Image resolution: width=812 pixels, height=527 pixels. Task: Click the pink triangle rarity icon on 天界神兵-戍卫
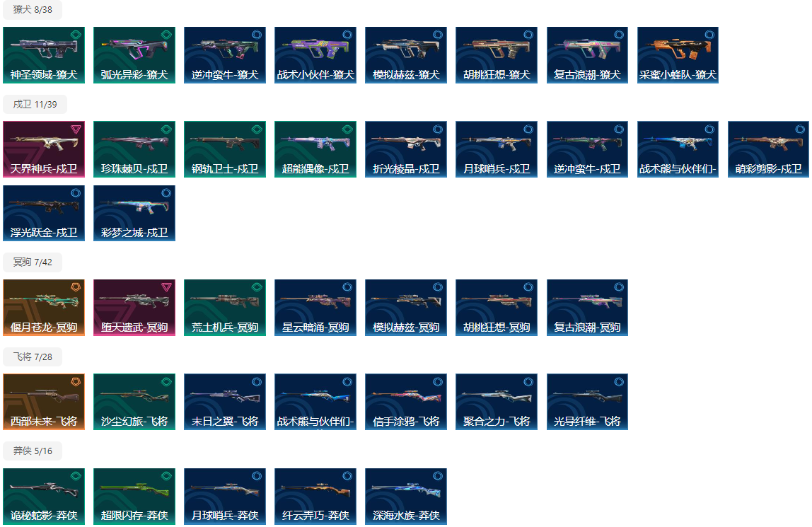(76, 129)
